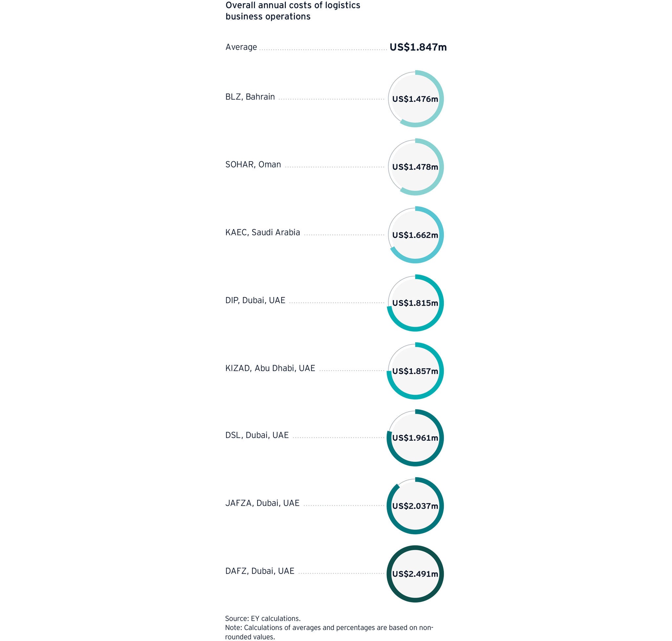
Task: Click the KIZAD, Abu Dhabi, UAE label
Action: point(270,368)
